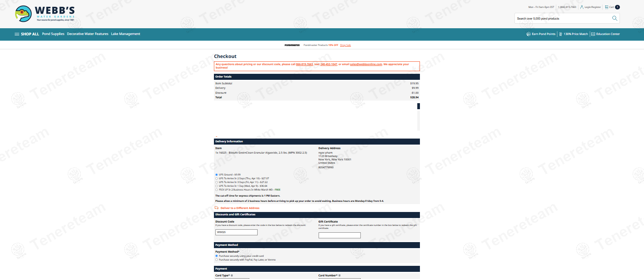644x279 pixels.
Task: Click the Item Subtotal amount $19.95
Action: (414, 84)
